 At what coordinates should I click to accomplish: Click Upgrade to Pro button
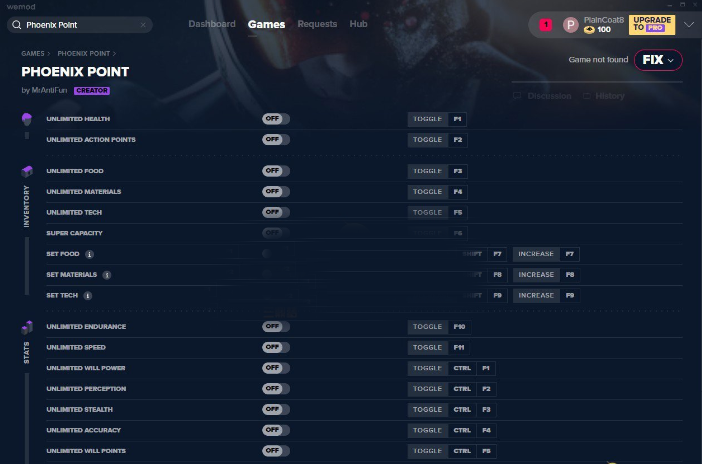651,25
